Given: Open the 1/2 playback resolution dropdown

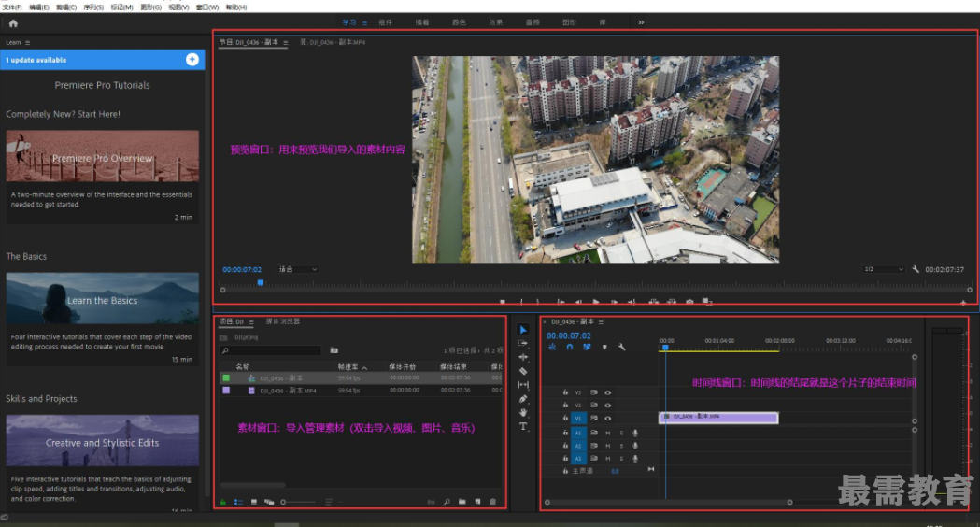Looking at the screenshot, I should 883,269.
